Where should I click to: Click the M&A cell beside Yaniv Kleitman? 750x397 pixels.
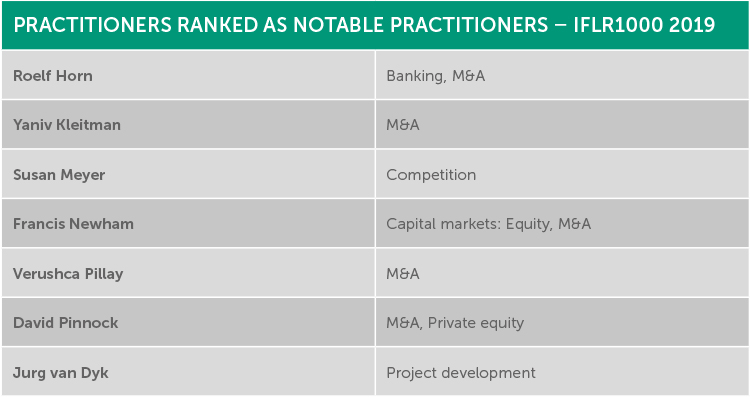click(x=562, y=124)
